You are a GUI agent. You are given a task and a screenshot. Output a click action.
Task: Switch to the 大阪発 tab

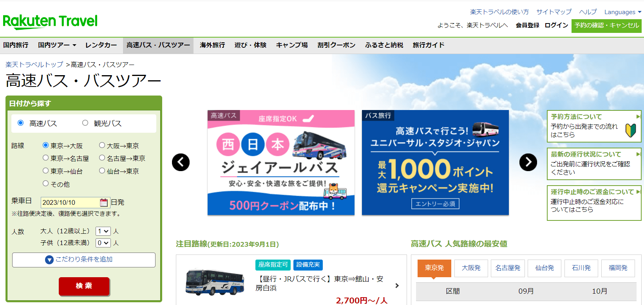coord(471,268)
